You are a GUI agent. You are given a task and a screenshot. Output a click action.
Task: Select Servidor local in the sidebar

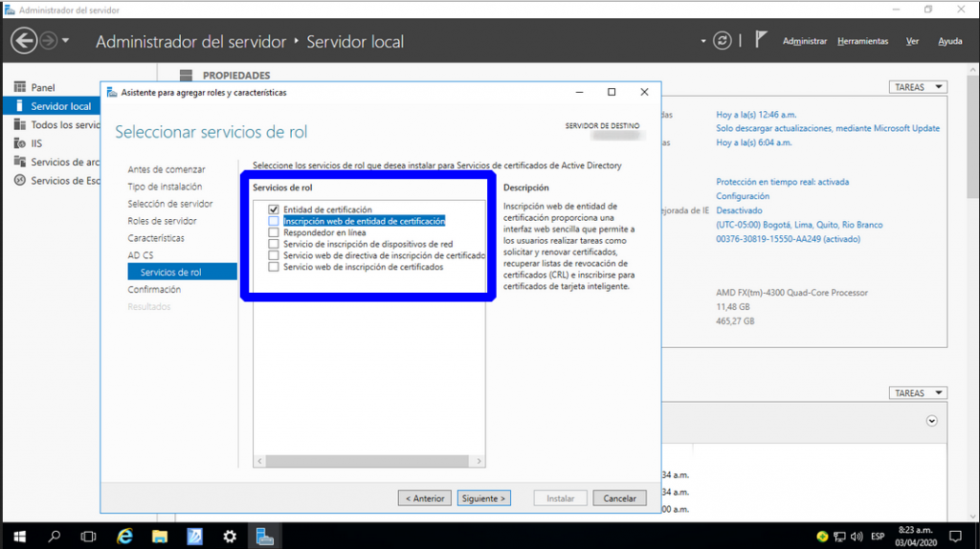coord(52,106)
